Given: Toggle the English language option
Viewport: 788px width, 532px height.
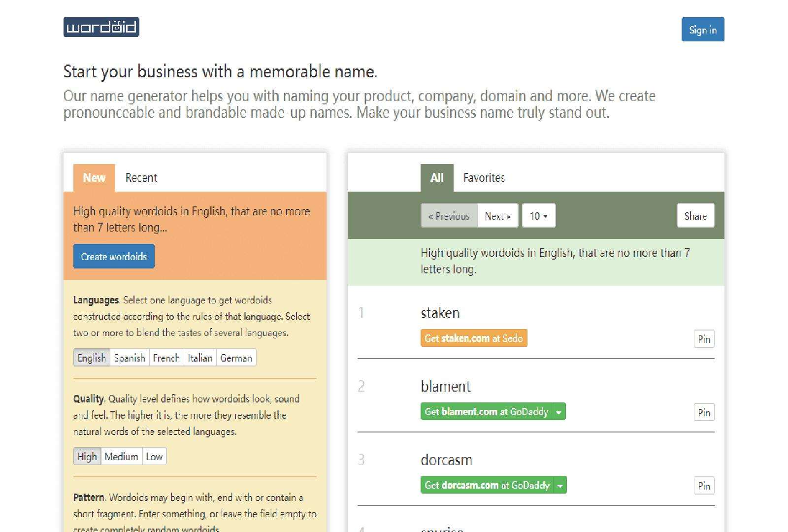Looking at the screenshot, I should point(92,358).
